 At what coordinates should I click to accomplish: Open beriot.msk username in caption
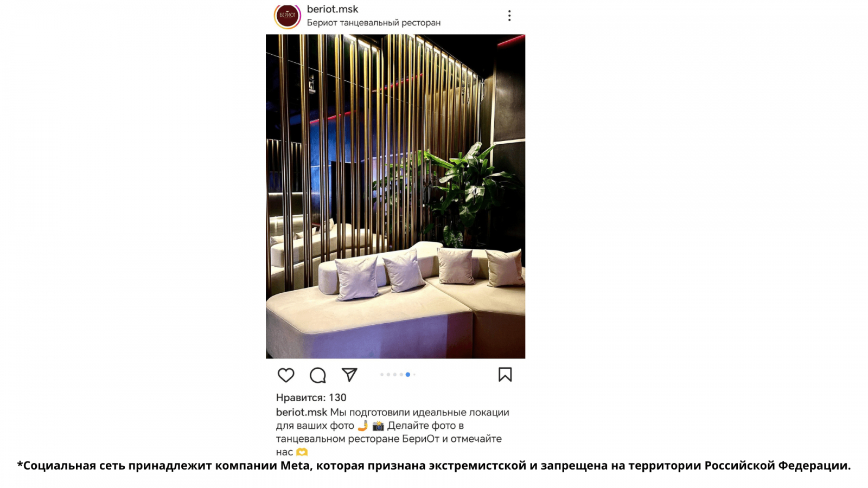(302, 412)
